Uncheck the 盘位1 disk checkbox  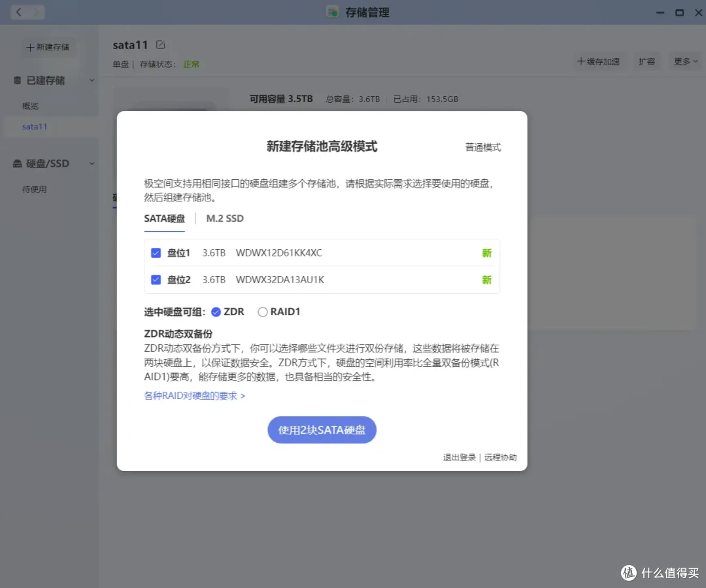click(155, 252)
